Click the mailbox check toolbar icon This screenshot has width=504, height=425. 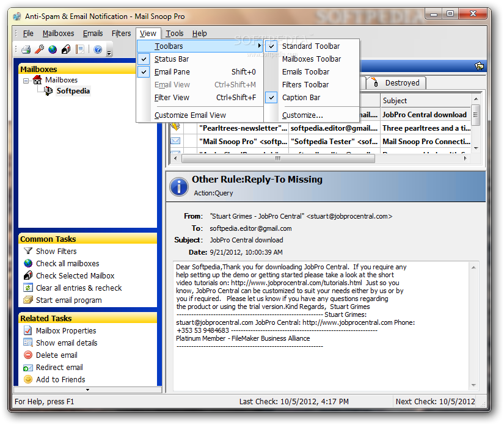66,49
